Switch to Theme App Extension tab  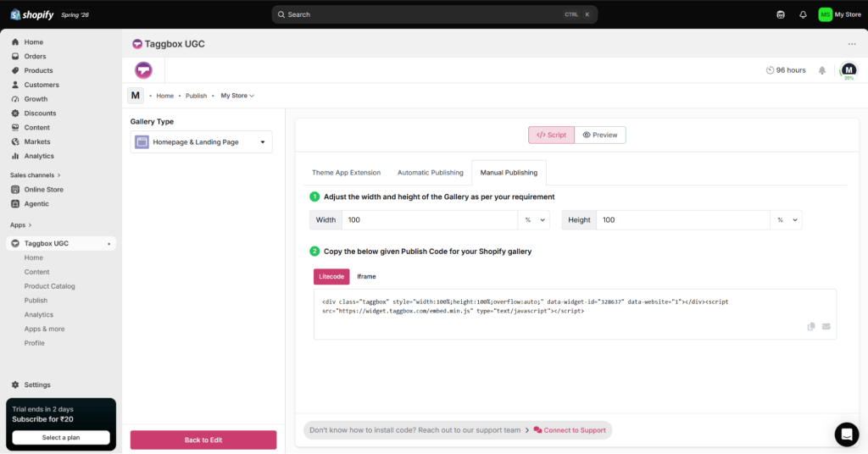tap(347, 173)
